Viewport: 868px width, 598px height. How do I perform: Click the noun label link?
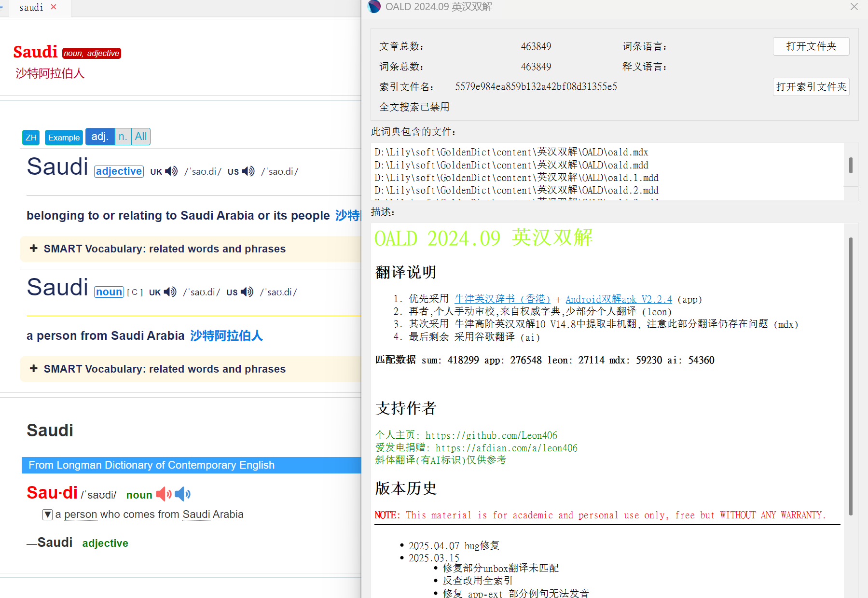[x=109, y=292]
